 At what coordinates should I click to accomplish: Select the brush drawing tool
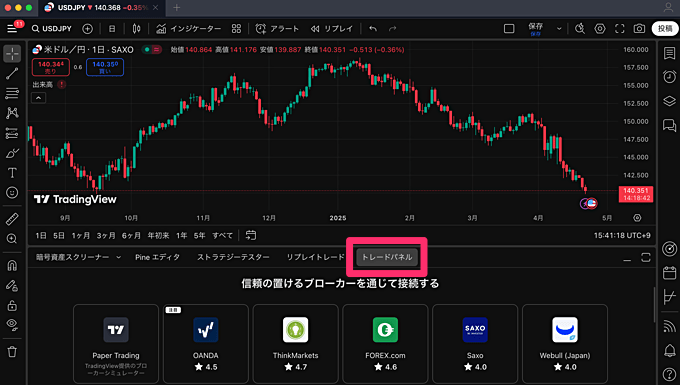point(12,153)
